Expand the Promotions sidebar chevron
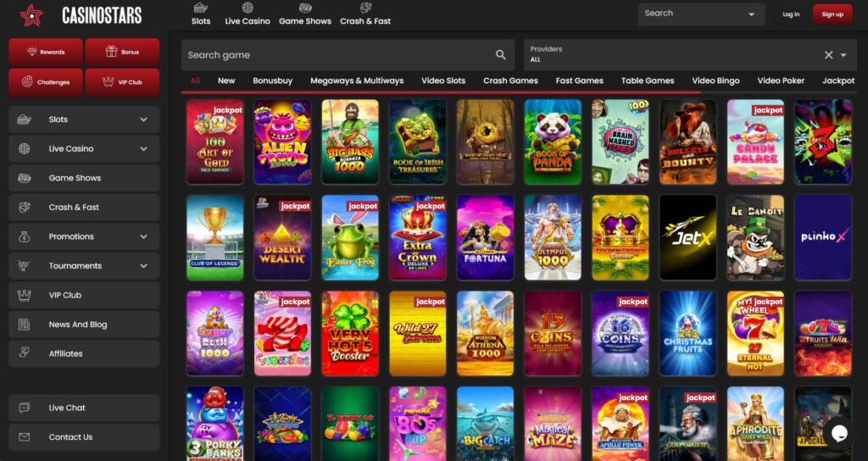The image size is (868, 461). pyautogui.click(x=144, y=237)
